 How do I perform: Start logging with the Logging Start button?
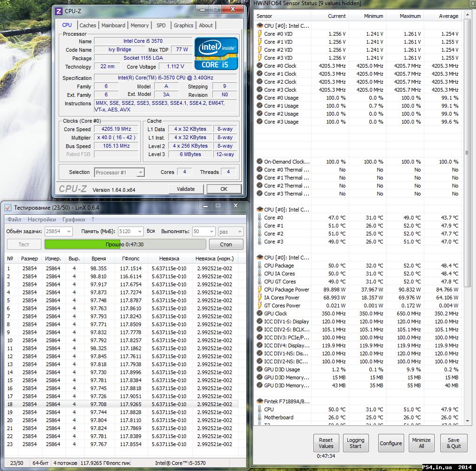(x=356, y=443)
